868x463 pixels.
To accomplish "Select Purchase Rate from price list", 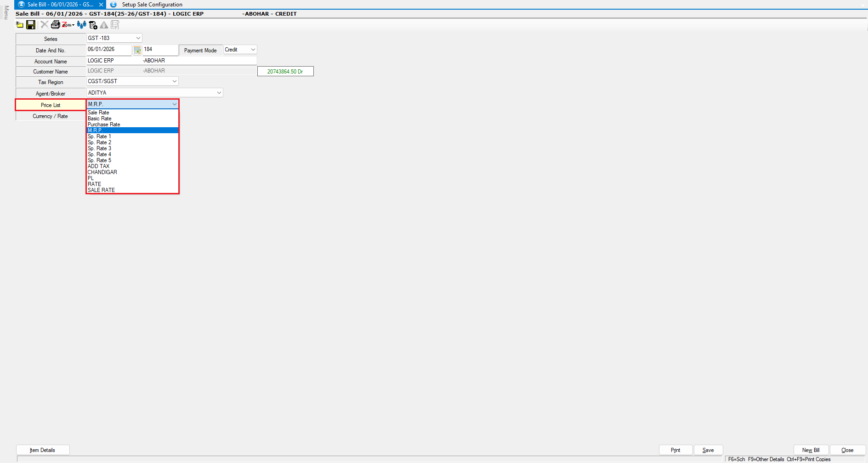I will [x=104, y=124].
